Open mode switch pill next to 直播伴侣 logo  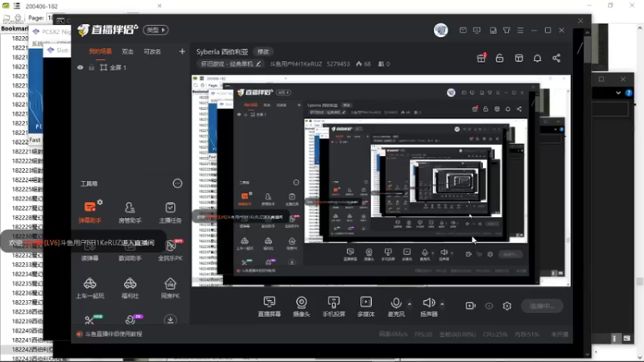[x=155, y=30]
